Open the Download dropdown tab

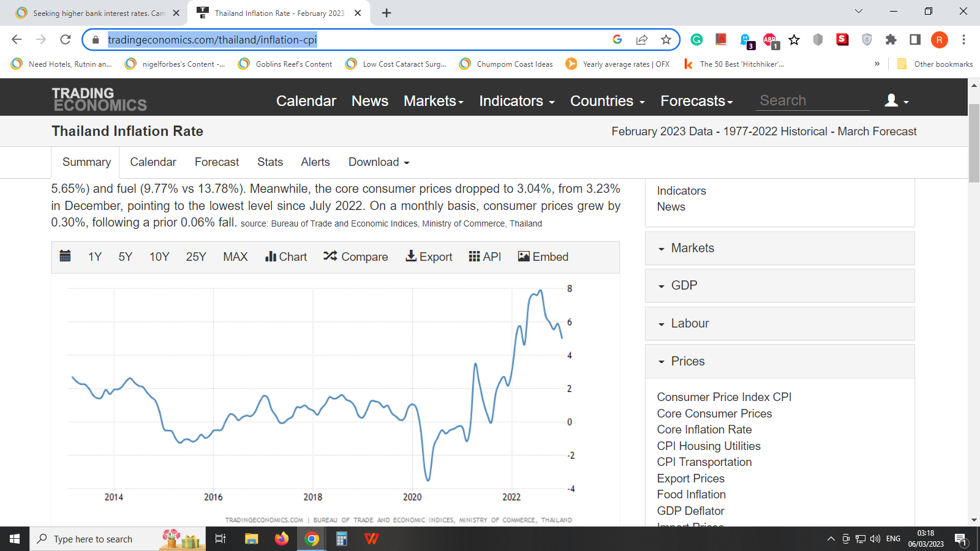[x=379, y=162]
